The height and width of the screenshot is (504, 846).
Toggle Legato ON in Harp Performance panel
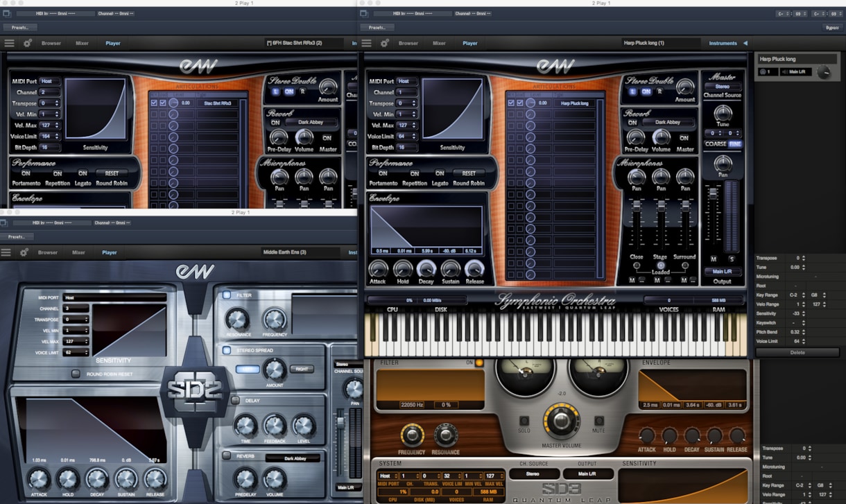(440, 173)
